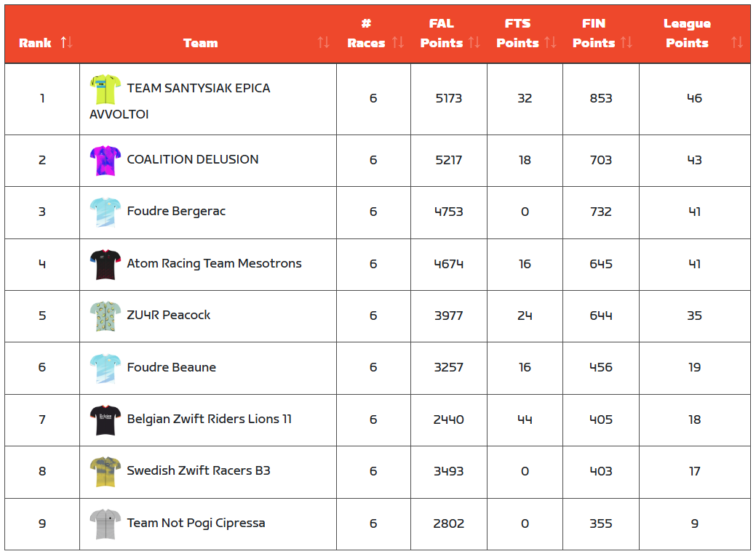The width and height of the screenshot is (756, 554).
Task: Sort table by Rank arrows
Action: (67, 42)
